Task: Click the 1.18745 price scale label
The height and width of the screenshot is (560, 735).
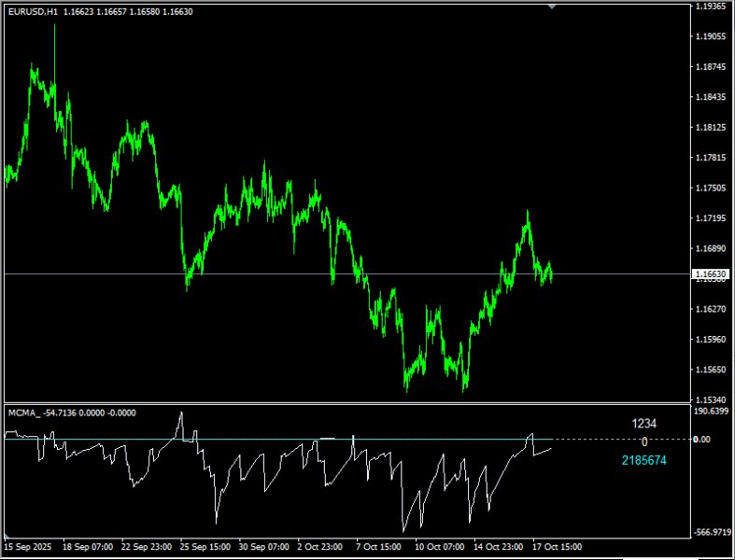Action: [711, 67]
